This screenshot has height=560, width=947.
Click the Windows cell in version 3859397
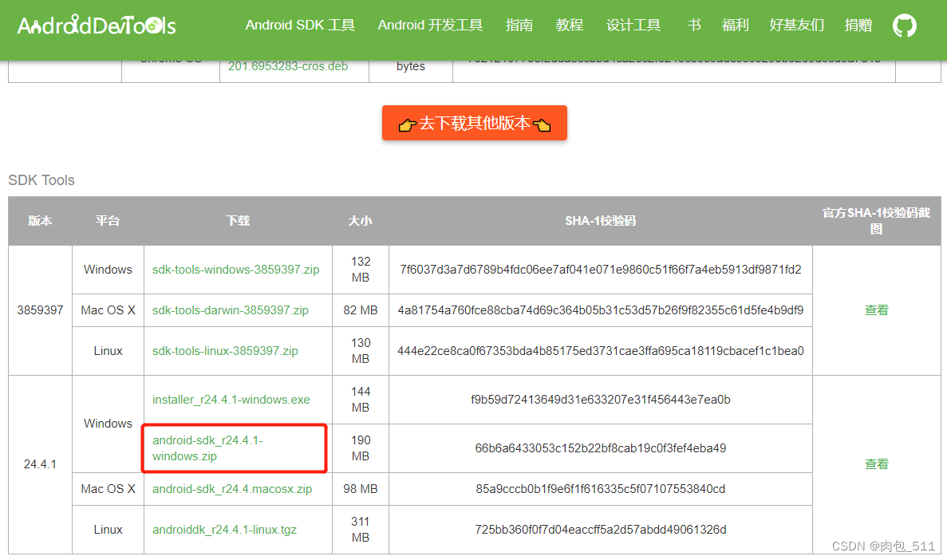[x=108, y=270]
